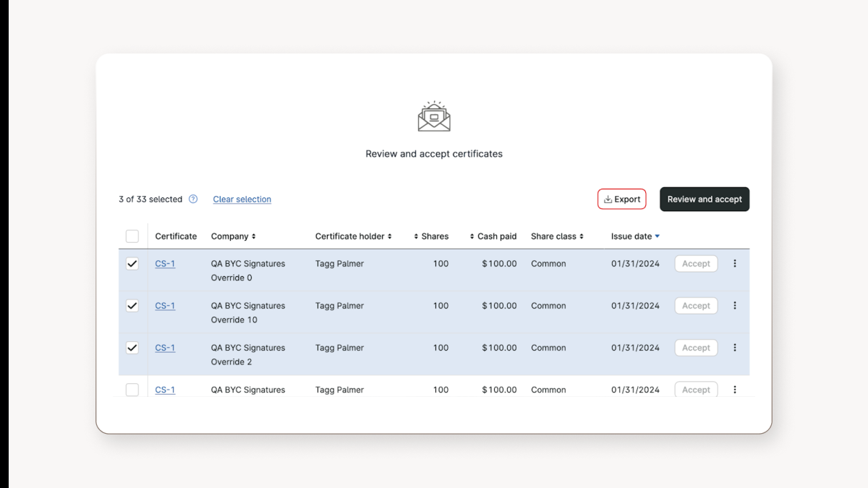Image resolution: width=868 pixels, height=488 pixels.
Task: Open the first CS-1 certificate link
Action: click(164, 263)
